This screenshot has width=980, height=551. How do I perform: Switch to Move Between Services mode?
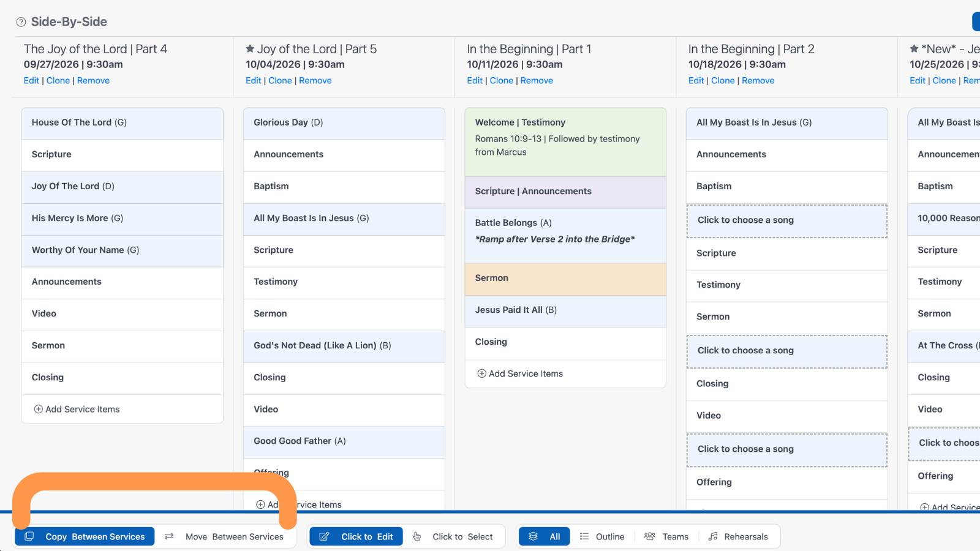coord(225,536)
